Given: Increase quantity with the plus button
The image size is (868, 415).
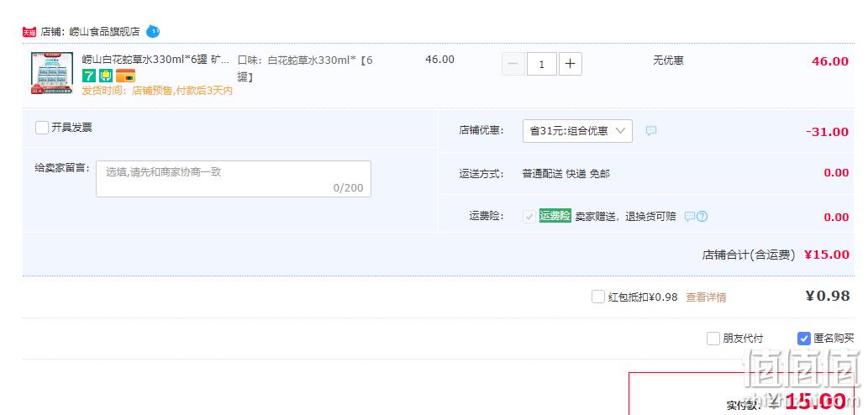Looking at the screenshot, I should tap(571, 64).
